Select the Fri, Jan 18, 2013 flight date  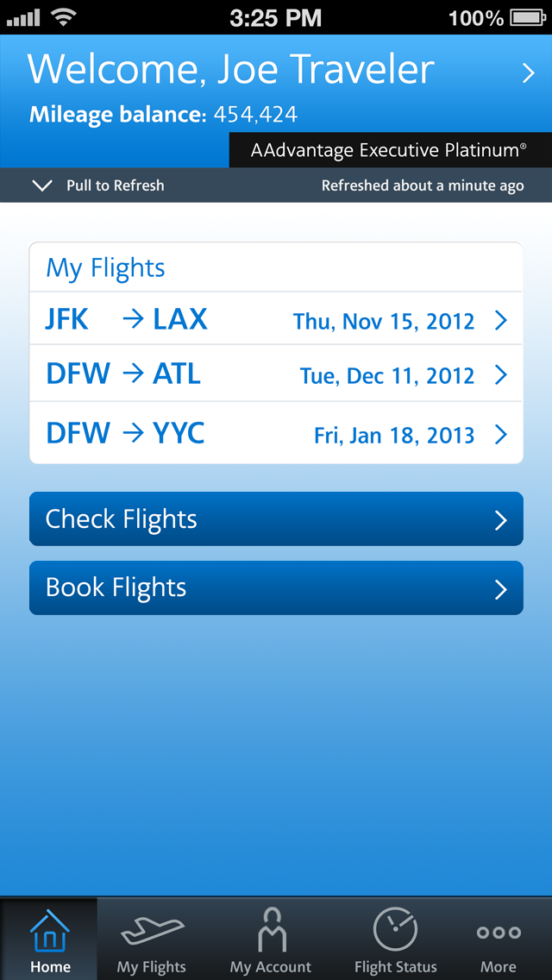point(394,435)
